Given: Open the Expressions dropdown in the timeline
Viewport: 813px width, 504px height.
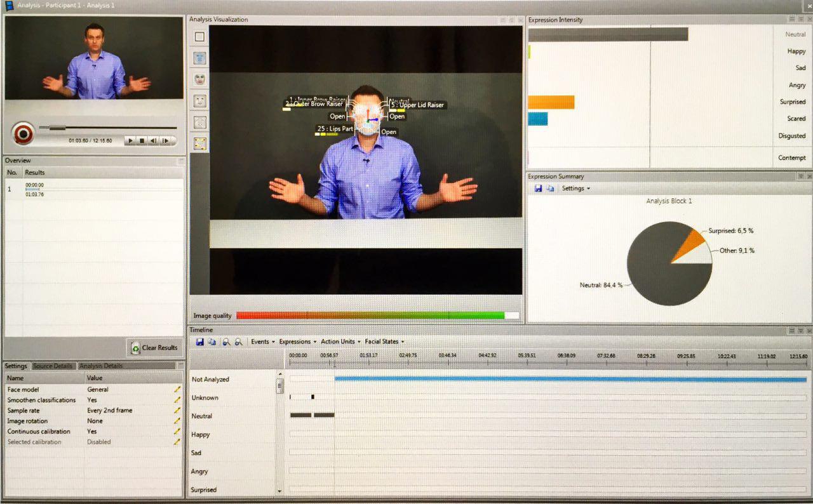Looking at the screenshot, I should (x=297, y=342).
